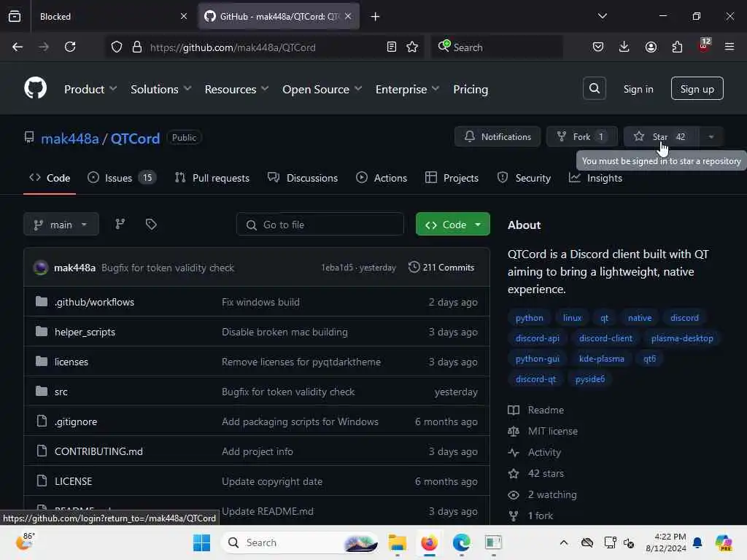Click the Sign in link
747x560 pixels.
(638, 89)
